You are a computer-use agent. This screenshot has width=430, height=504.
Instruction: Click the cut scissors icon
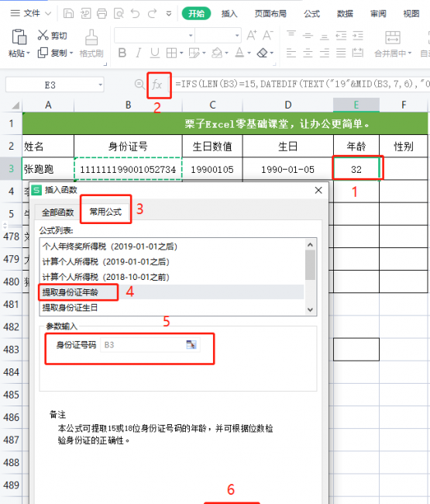point(43,35)
